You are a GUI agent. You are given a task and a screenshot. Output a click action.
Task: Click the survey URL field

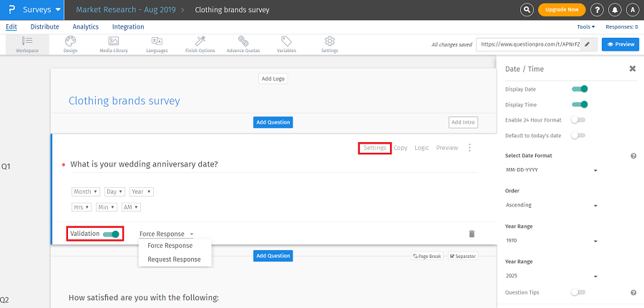pyautogui.click(x=530, y=44)
